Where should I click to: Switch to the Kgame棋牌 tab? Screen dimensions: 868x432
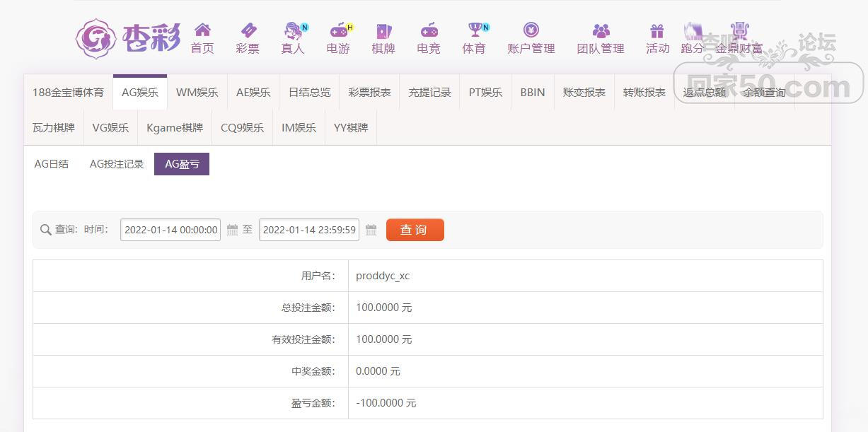click(175, 128)
